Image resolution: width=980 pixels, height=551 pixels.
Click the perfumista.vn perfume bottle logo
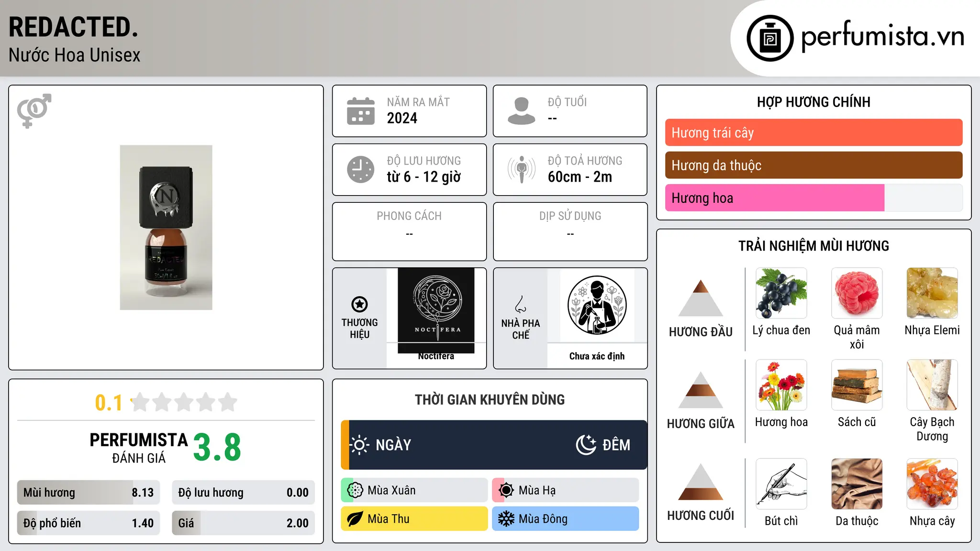pos(770,38)
